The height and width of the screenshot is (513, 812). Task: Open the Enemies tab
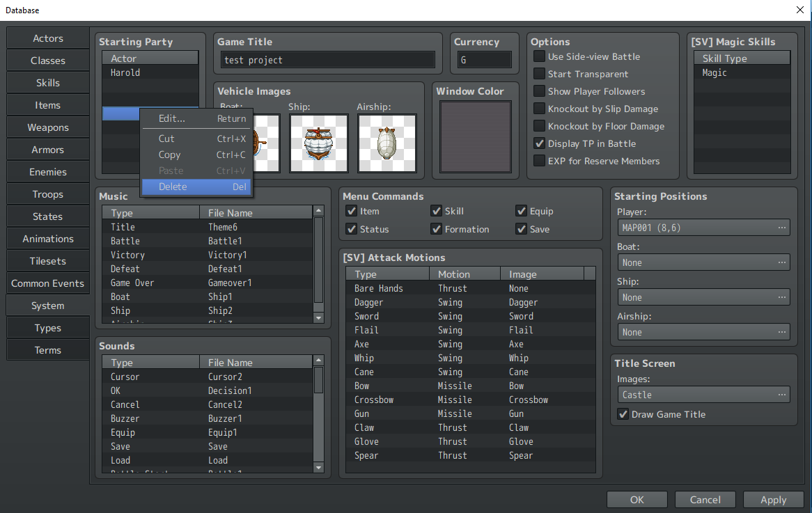(x=47, y=172)
